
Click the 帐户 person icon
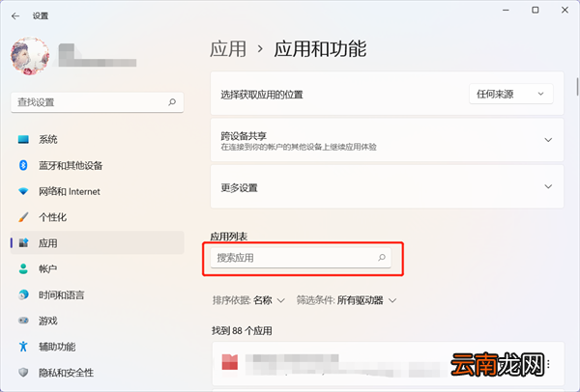pos(23,268)
